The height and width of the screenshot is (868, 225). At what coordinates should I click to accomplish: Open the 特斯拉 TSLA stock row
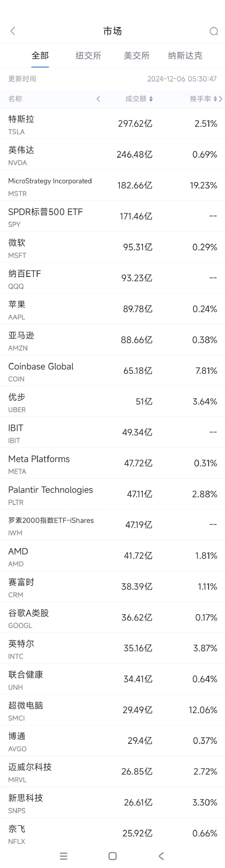(112, 124)
